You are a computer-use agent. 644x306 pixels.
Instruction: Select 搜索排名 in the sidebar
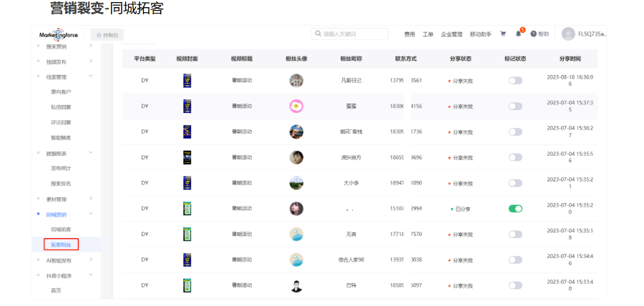click(61, 183)
